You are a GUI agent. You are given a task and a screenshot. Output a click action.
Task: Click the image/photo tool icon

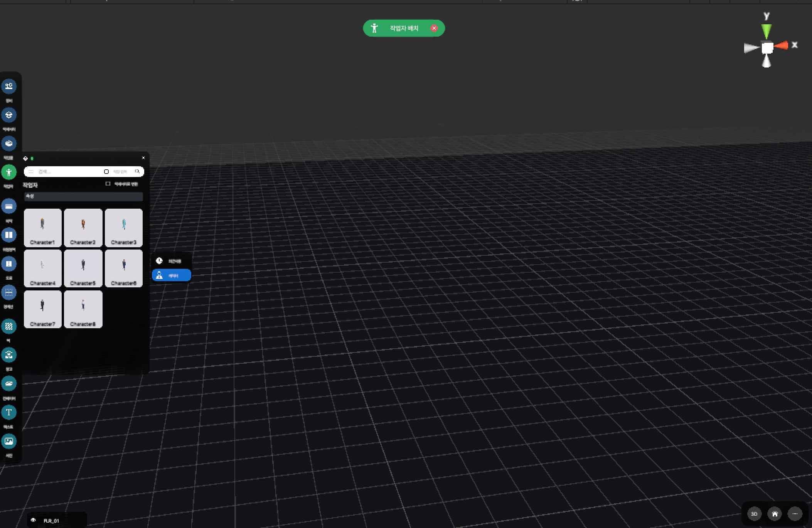pyautogui.click(x=9, y=441)
